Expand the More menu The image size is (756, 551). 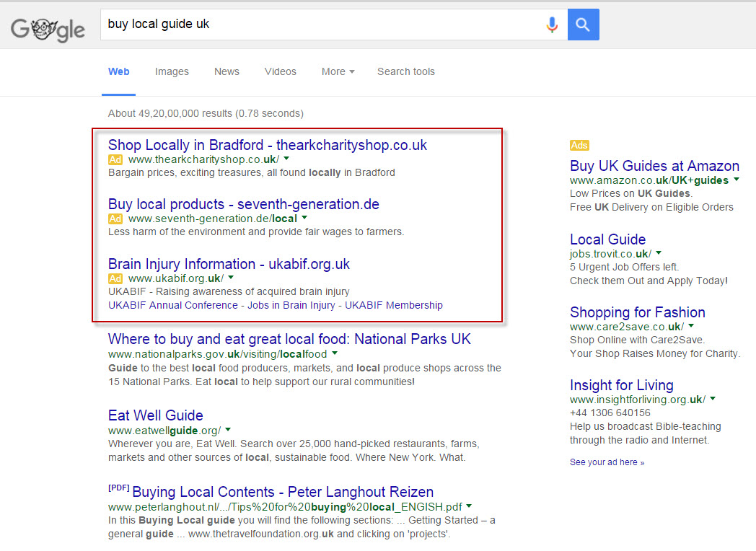click(x=338, y=71)
